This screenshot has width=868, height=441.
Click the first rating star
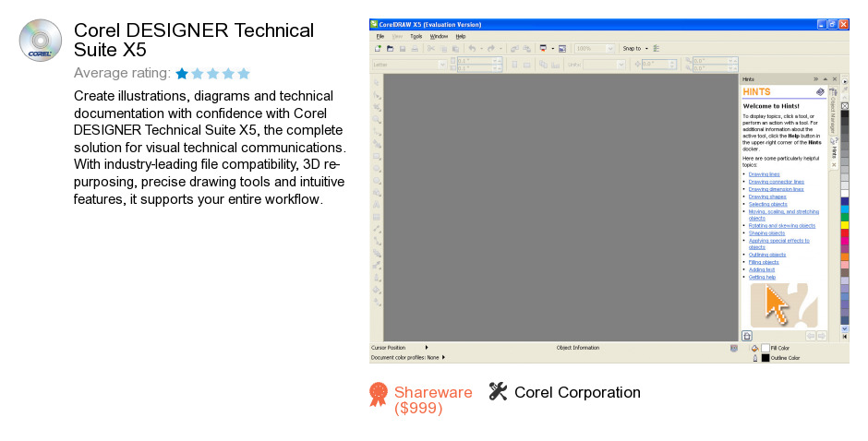coord(182,73)
